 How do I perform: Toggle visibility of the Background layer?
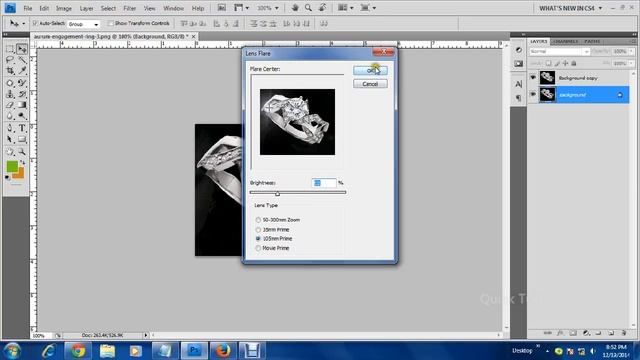tap(533, 94)
